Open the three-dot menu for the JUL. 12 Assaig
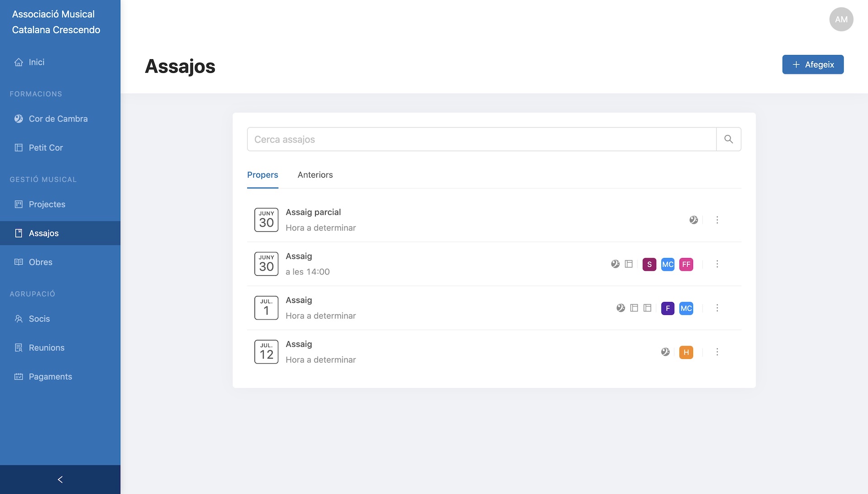The width and height of the screenshot is (868, 494). coord(717,352)
